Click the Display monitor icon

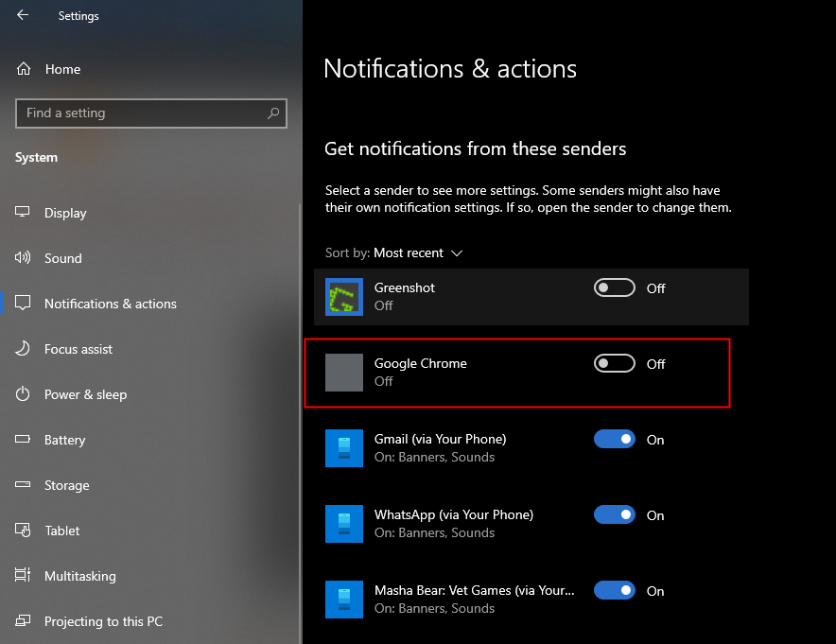click(x=23, y=212)
